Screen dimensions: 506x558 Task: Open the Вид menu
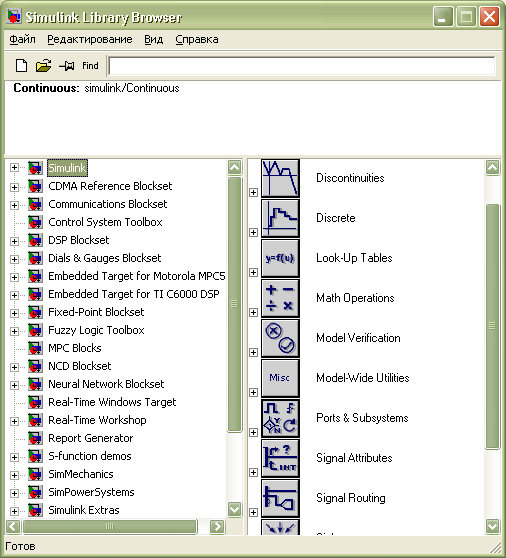point(153,39)
